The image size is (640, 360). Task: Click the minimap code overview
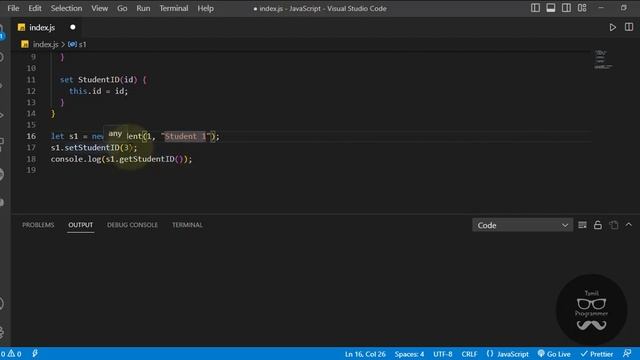tap(603, 60)
